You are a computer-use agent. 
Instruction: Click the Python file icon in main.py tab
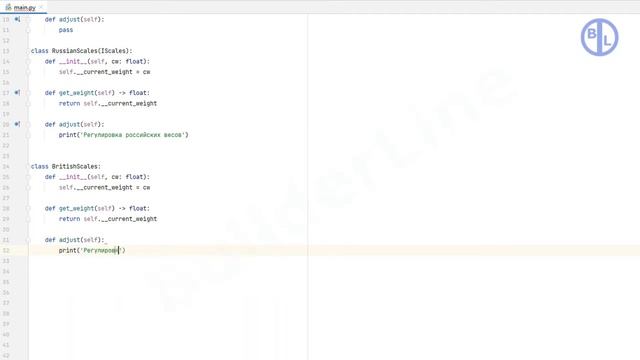pyautogui.click(x=8, y=7)
